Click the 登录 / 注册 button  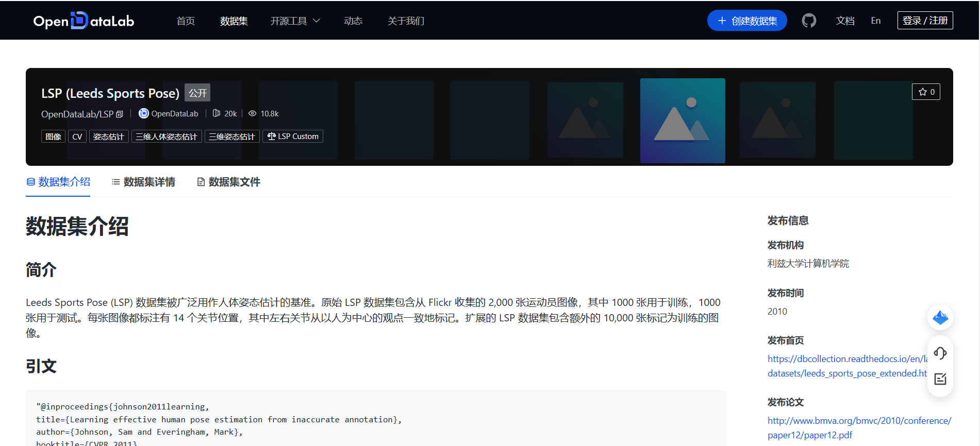925,21
